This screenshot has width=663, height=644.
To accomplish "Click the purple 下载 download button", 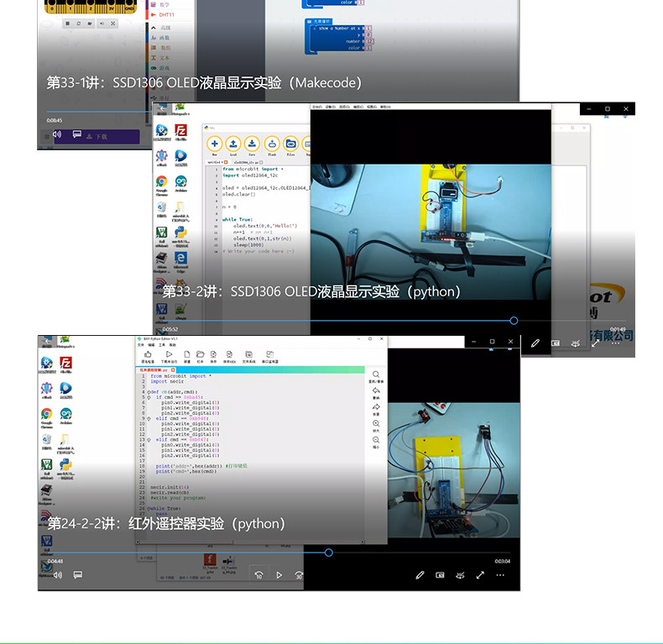I will [x=97, y=137].
